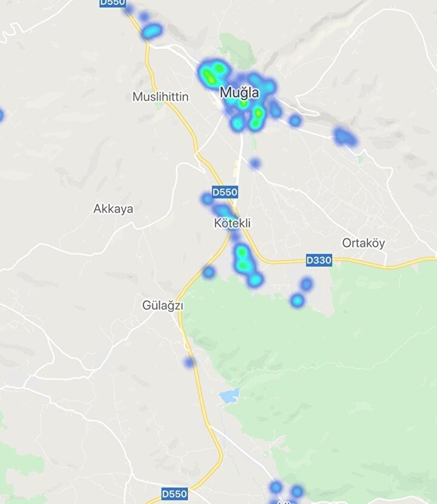The image size is (437, 504).
Task: Click the D550 road shield at the bottom
Action: click(x=174, y=494)
